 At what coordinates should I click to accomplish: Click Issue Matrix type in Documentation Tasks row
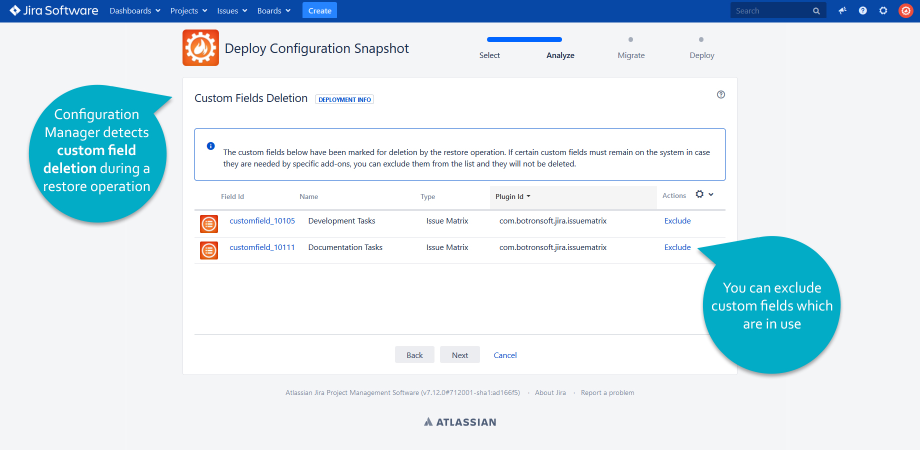pyautogui.click(x=447, y=248)
